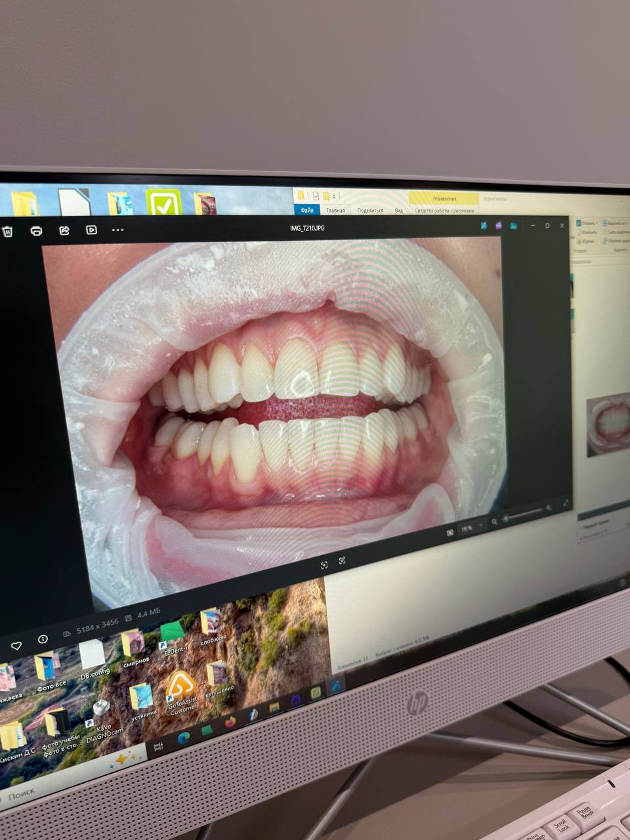Switch to Главная tab in Explorer

[x=335, y=211]
